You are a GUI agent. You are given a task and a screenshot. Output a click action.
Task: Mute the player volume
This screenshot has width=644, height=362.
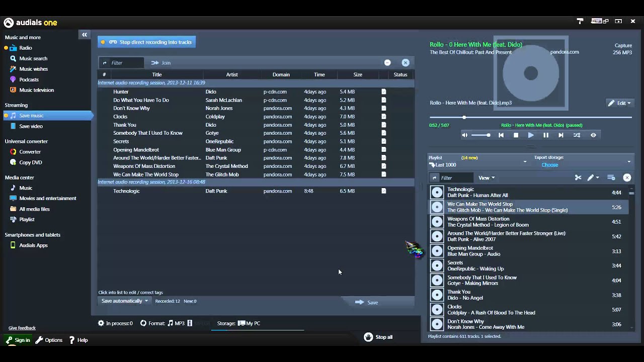pos(464,135)
